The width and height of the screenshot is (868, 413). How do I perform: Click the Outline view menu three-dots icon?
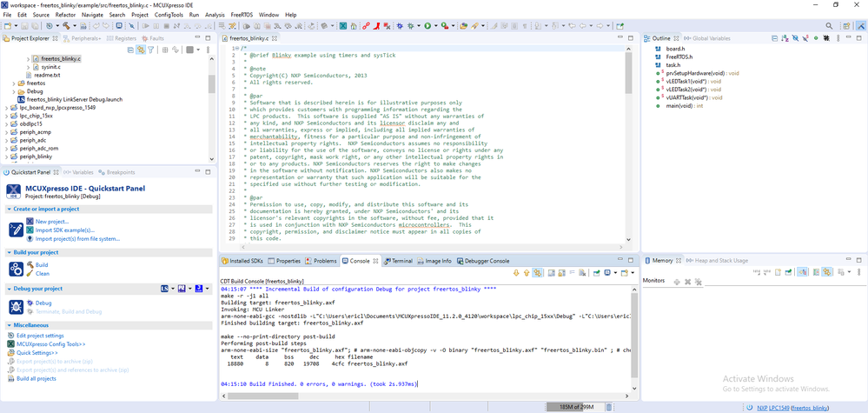838,38
